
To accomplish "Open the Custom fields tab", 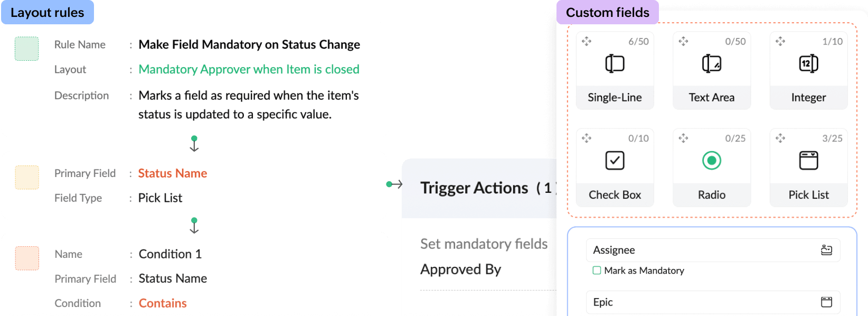I will (607, 13).
